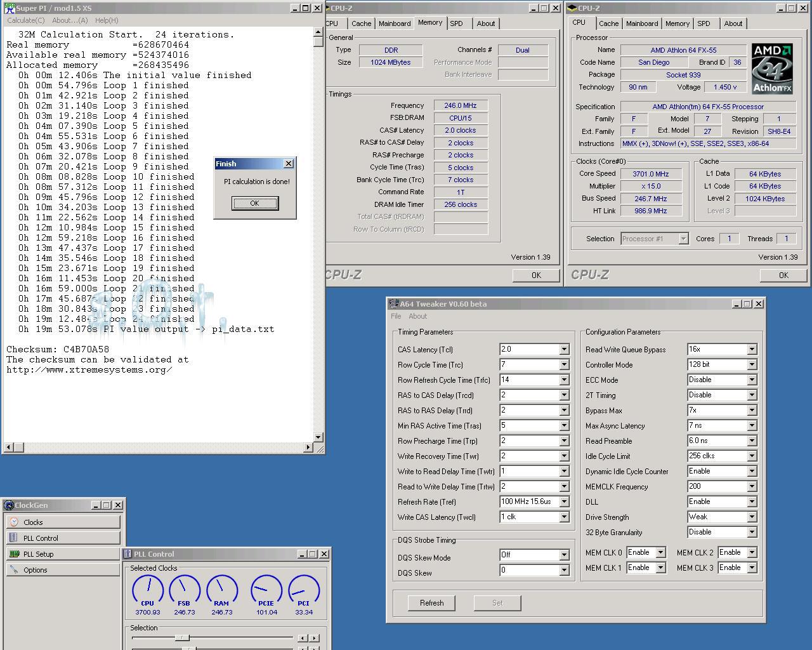Open the Read Write Queue Bypass dropdown

tap(752, 349)
